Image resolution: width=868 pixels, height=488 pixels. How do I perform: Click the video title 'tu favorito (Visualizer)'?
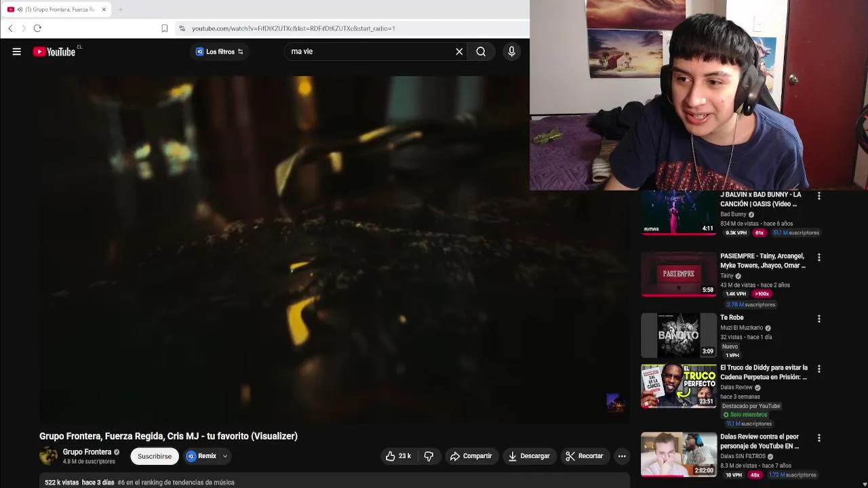coord(168,436)
